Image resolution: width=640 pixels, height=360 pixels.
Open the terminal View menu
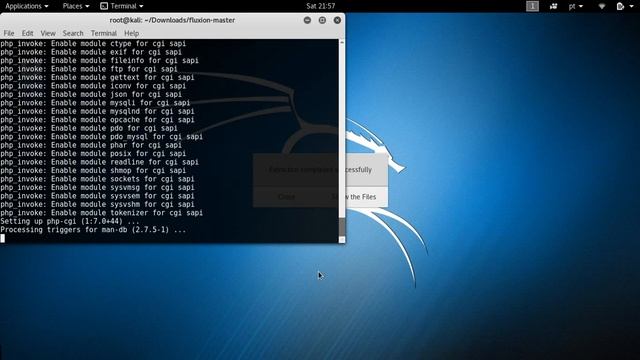[x=48, y=33]
